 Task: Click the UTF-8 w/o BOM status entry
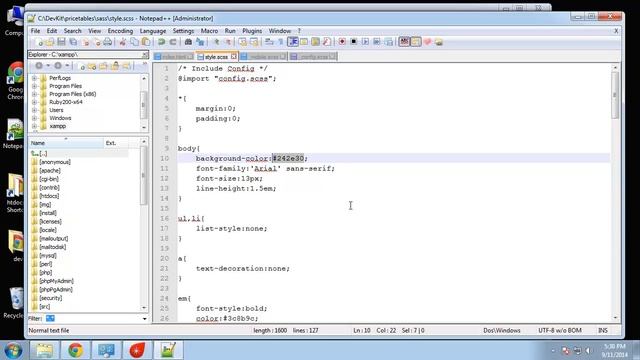tap(560, 331)
